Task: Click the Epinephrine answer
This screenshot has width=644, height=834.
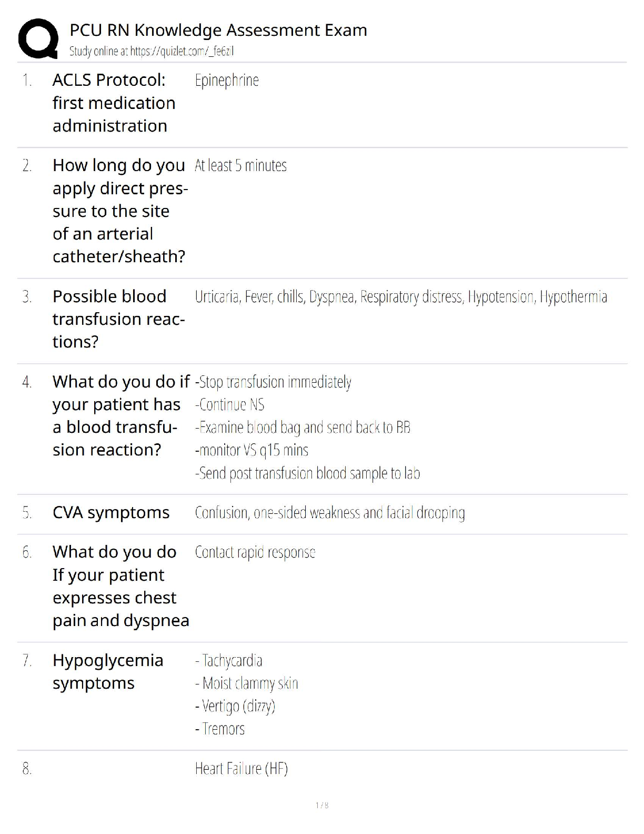Action: pyautogui.click(x=227, y=81)
